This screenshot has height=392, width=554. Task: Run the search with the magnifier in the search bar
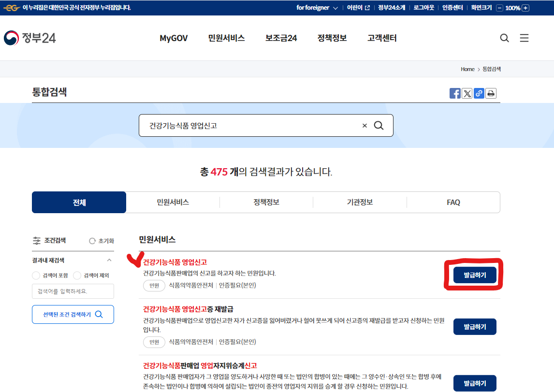point(379,125)
